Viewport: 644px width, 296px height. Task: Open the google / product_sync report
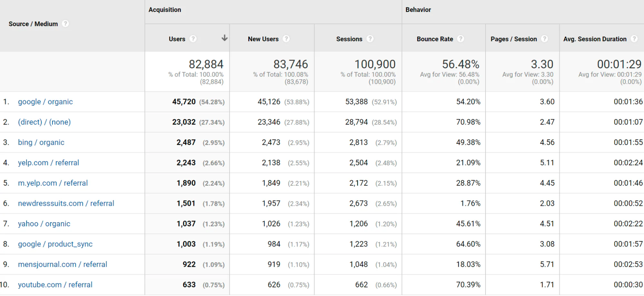(55, 244)
